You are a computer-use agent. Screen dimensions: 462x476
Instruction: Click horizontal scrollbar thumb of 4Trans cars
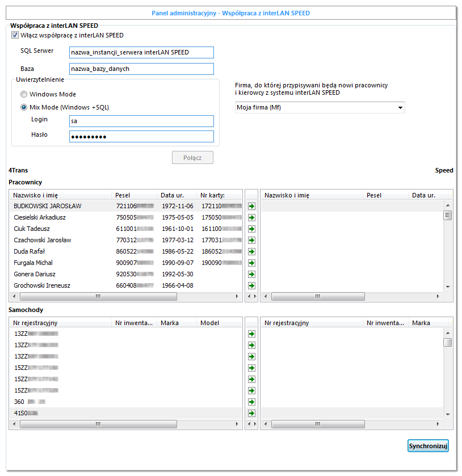(x=98, y=424)
